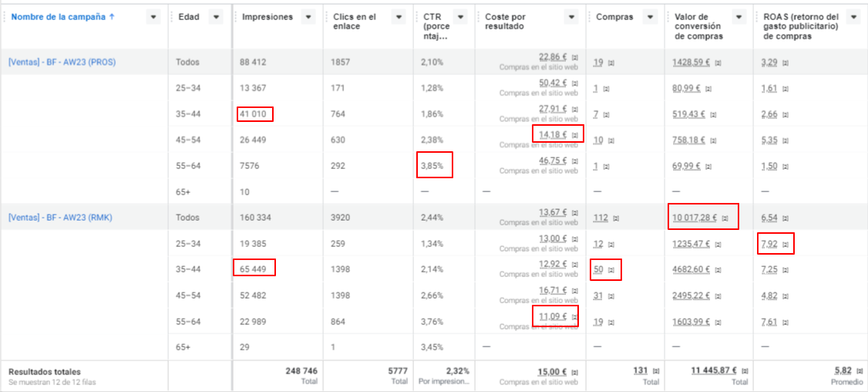
Task: Click info icon next to 50 compras
Action: coord(611,270)
